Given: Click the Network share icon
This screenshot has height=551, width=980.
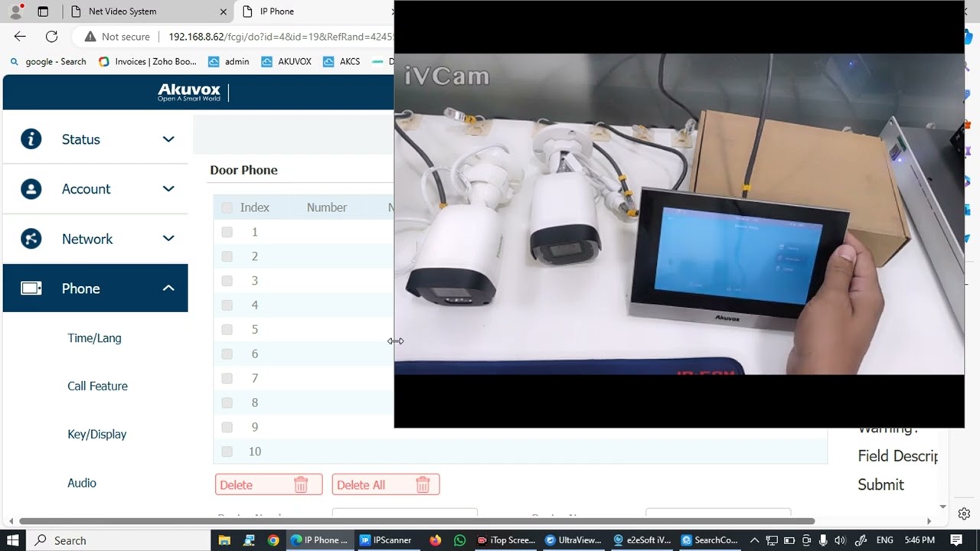Looking at the screenshot, I should coord(31,239).
